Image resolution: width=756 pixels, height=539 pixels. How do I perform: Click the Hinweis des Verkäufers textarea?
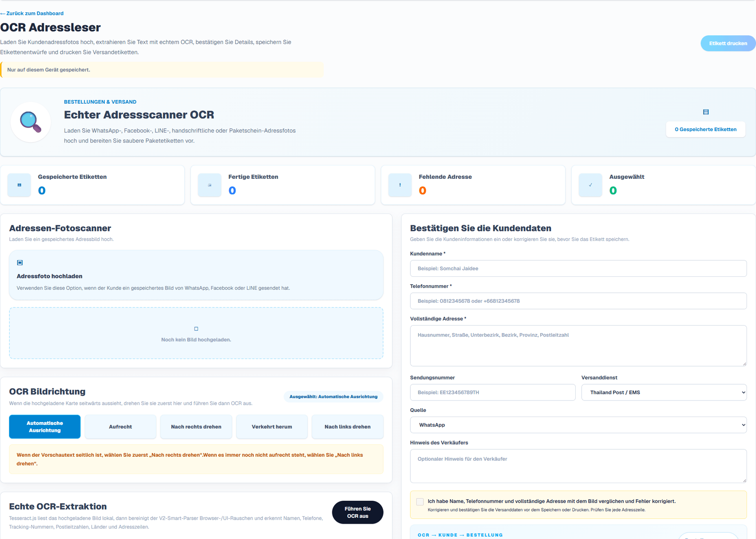coord(578,466)
